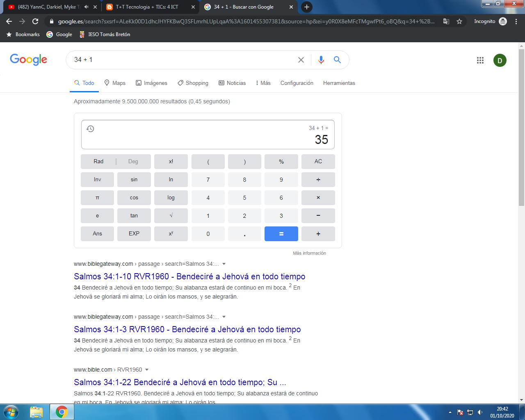Open Herramientas search tools

(x=339, y=83)
